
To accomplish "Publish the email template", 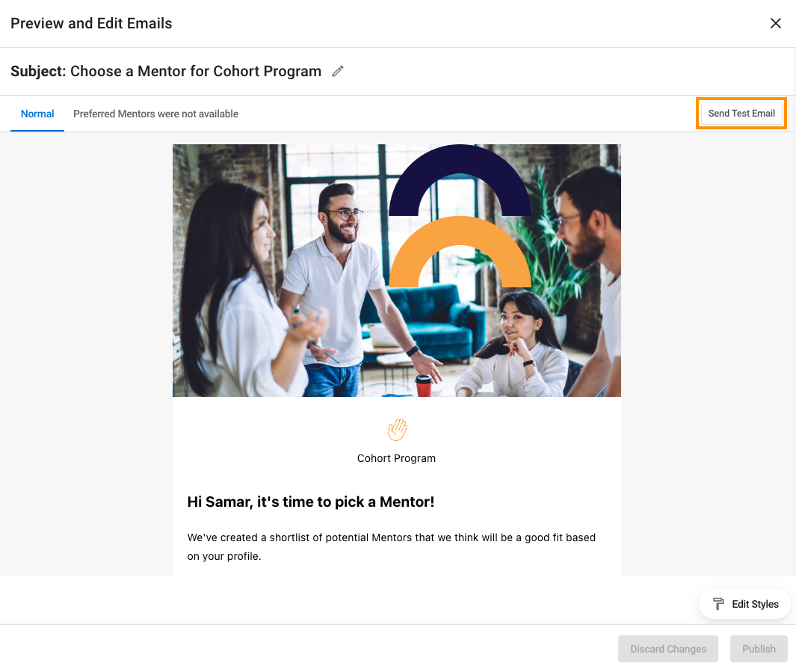I will click(x=759, y=649).
